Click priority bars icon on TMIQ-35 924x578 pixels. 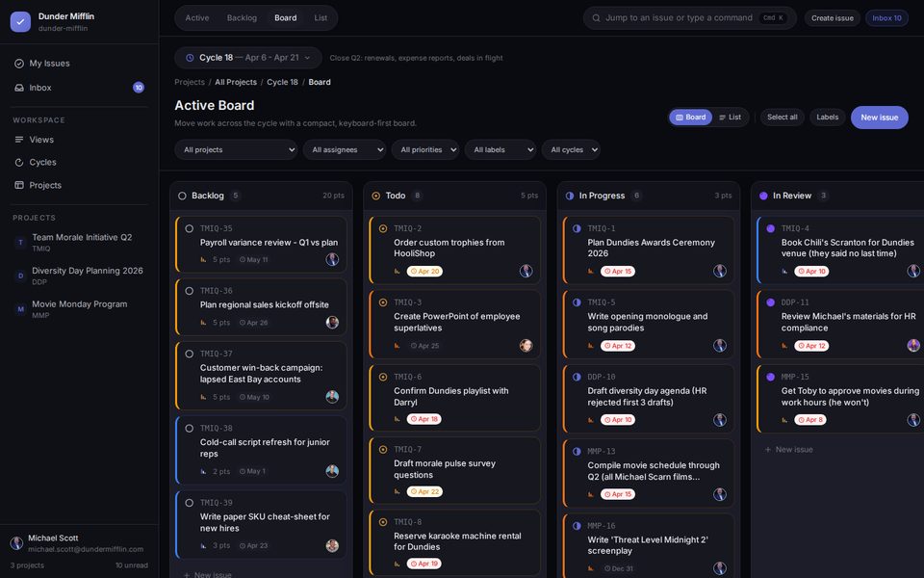(x=203, y=259)
